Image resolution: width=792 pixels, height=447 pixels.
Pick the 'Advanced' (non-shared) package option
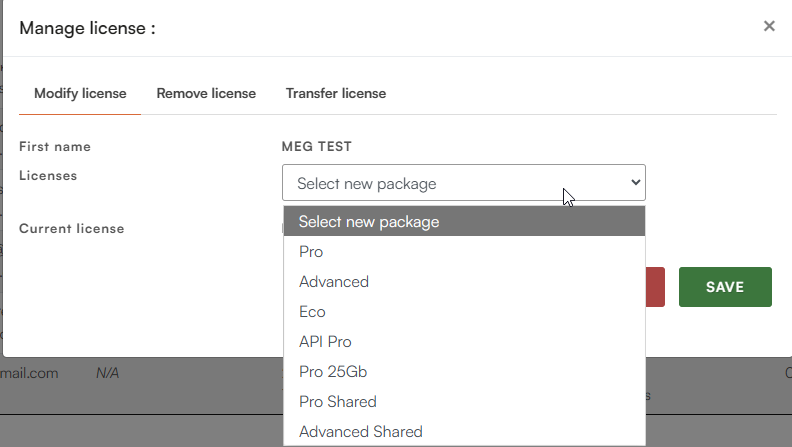334,282
